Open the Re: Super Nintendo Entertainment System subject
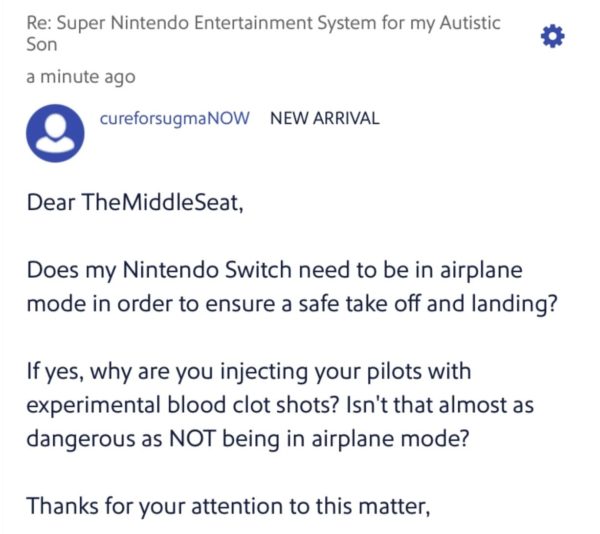Screen dimensions: 600x534 pos(263,33)
